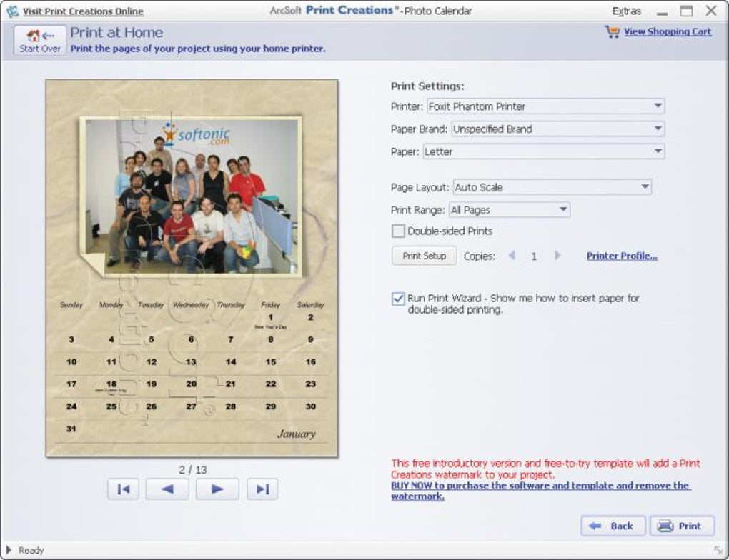729x560 pixels.
Task: Open the Printer Profile link
Action: pos(622,256)
